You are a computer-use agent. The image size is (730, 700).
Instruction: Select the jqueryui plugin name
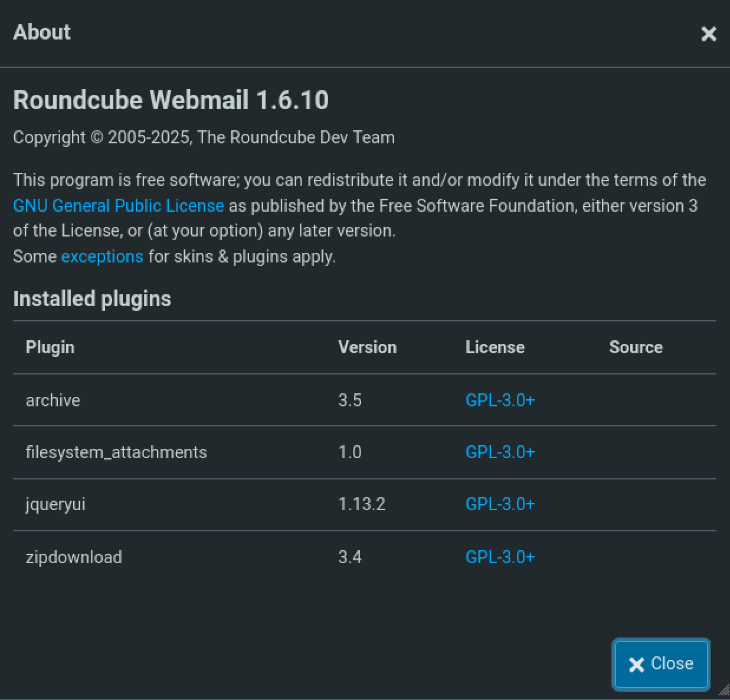[55, 505]
